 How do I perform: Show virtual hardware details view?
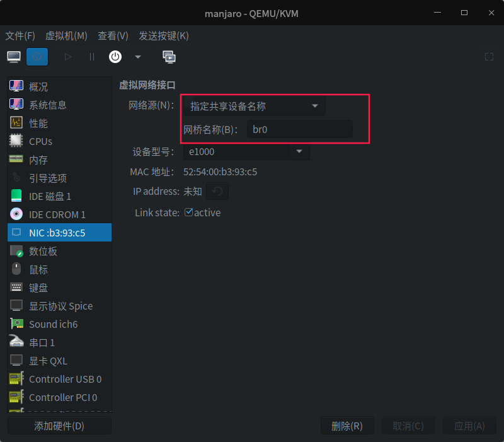tap(37, 57)
